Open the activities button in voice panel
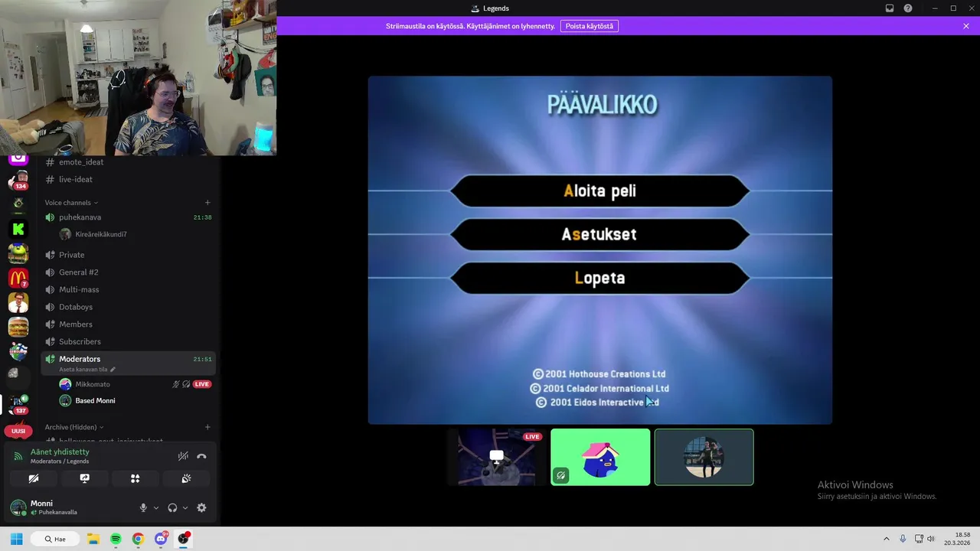Screen dimensions: 980x551 [x=136, y=478]
